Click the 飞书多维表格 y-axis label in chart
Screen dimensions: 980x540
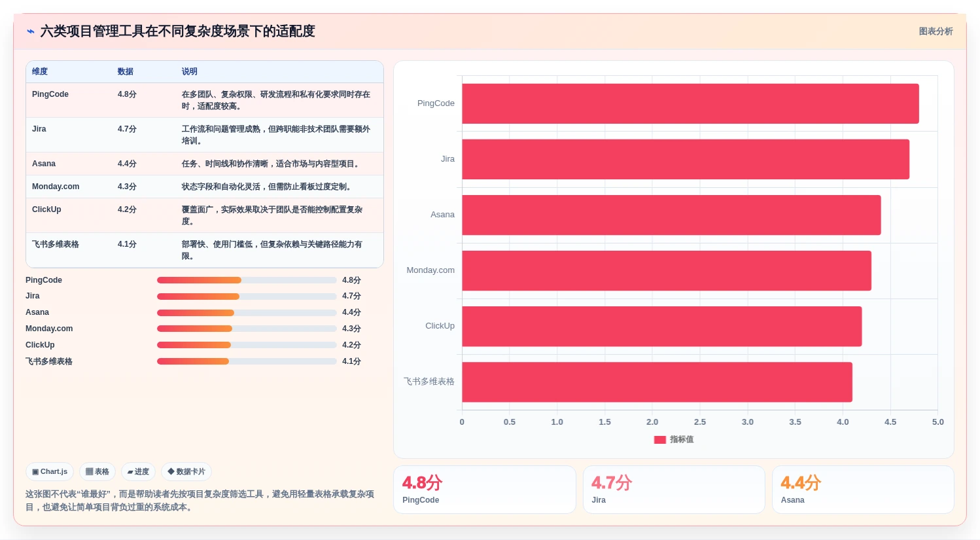tap(429, 382)
